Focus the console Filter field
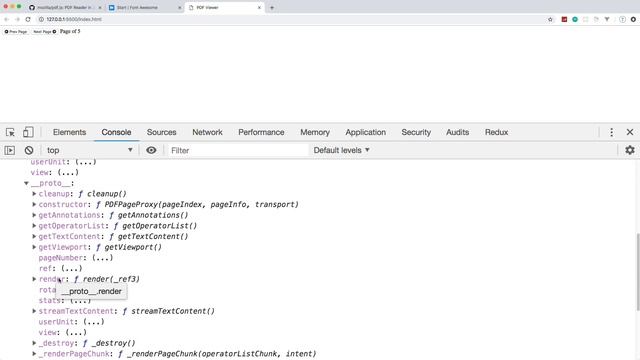 (238, 150)
